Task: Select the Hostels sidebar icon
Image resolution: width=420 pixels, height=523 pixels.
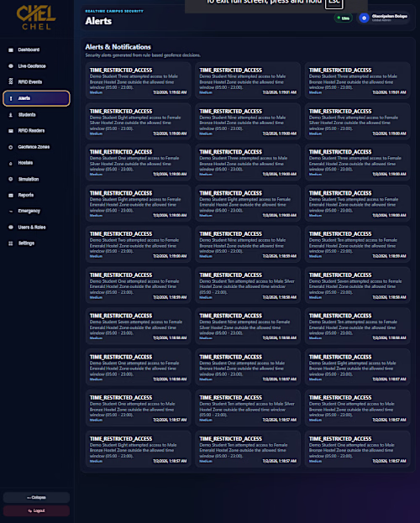Action: tap(11, 163)
